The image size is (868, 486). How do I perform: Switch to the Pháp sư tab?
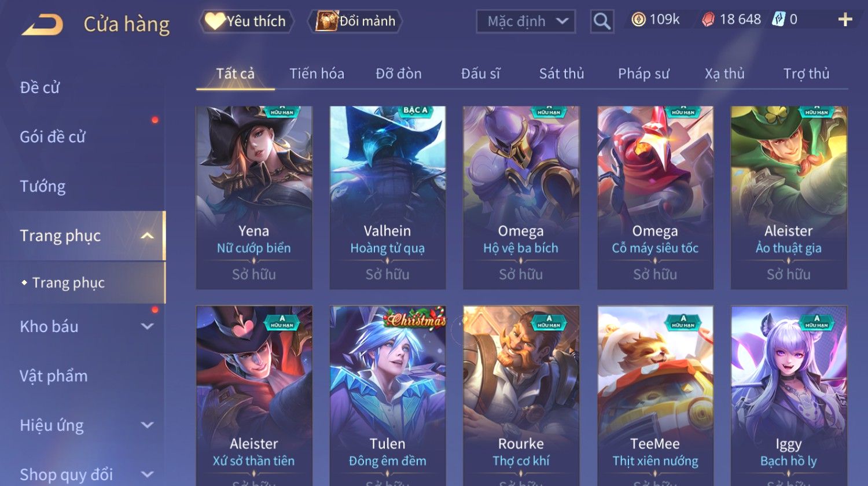[643, 73]
